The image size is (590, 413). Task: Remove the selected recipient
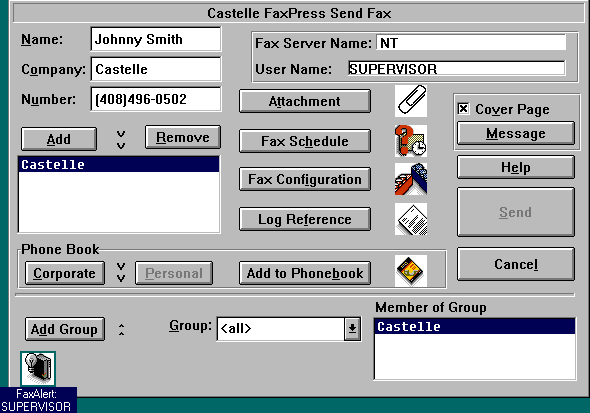(183, 137)
